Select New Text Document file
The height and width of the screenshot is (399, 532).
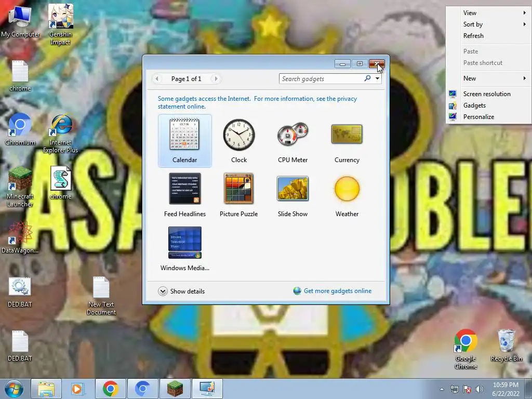101,296
